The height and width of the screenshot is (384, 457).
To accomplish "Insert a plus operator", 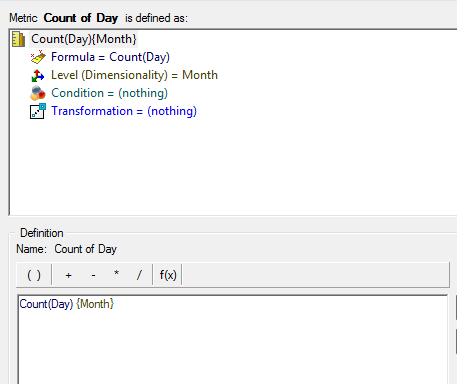I will tap(68, 275).
